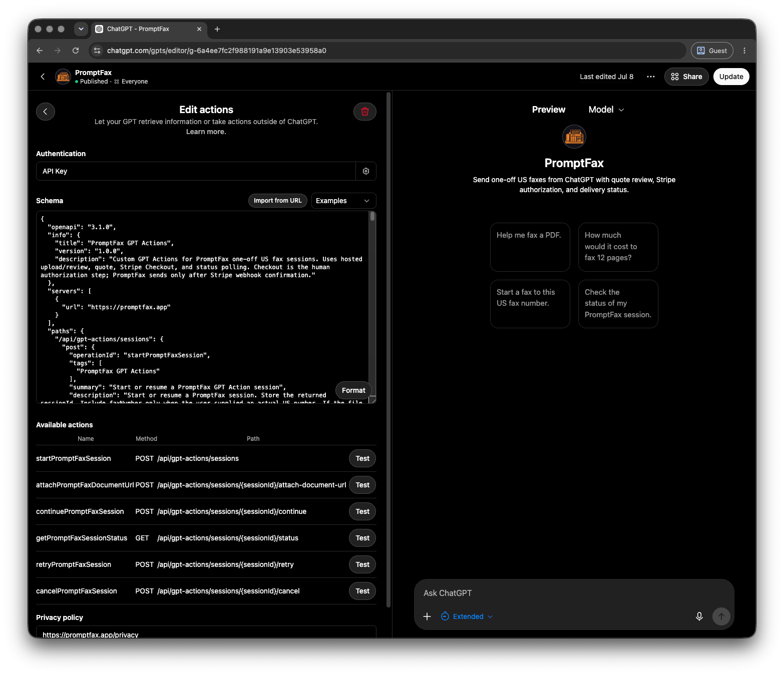
Task: Click the Share button
Action: pos(686,77)
